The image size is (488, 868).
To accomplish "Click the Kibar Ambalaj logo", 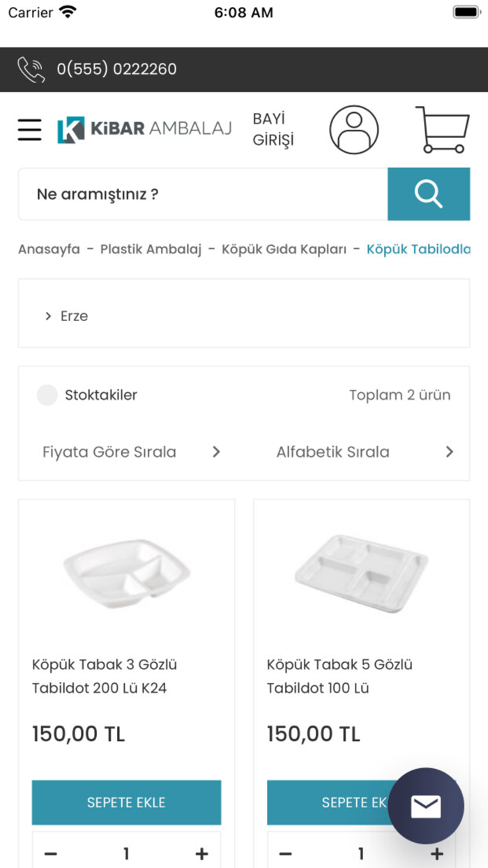I will (x=143, y=128).
